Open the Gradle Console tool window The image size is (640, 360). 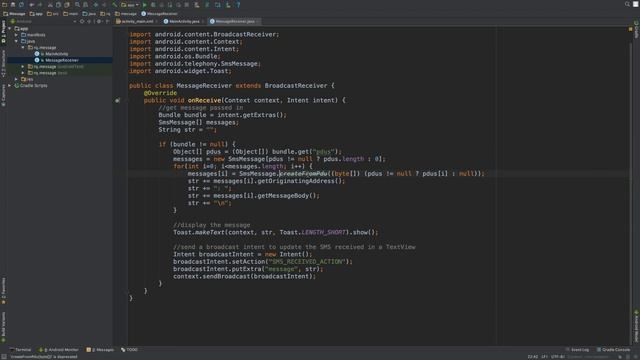pyautogui.click(x=613, y=350)
